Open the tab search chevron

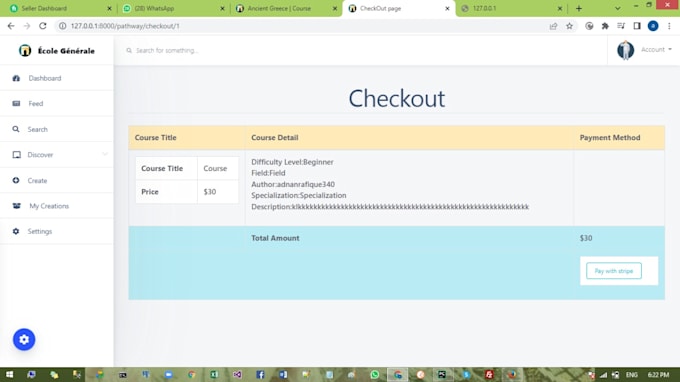pyautogui.click(x=618, y=8)
